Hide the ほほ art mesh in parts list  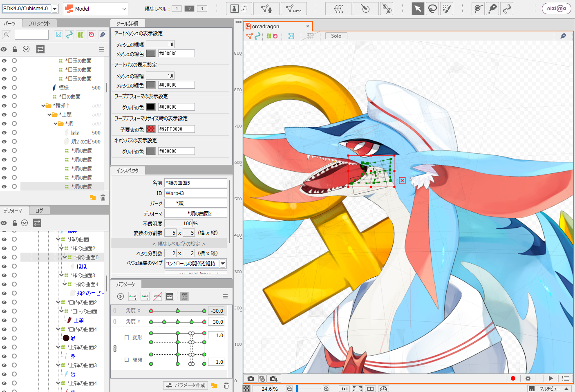[x=4, y=132]
